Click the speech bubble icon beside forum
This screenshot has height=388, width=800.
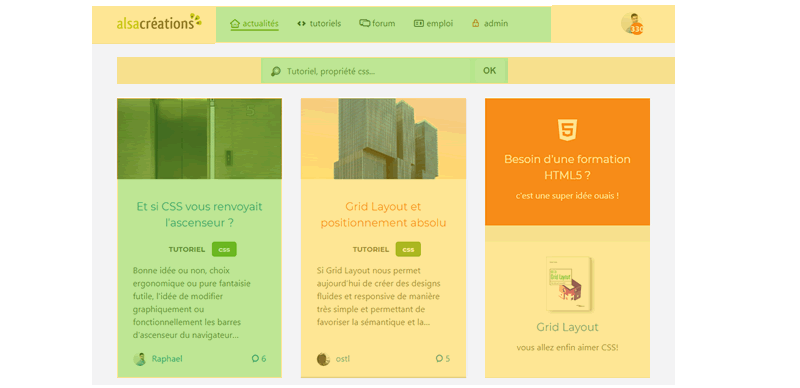pyautogui.click(x=364, y=23)
